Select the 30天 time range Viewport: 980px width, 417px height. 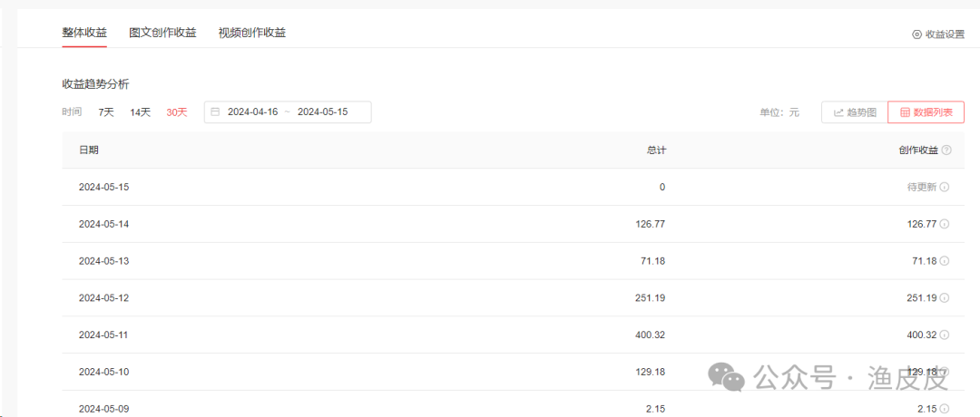(176, 112)
